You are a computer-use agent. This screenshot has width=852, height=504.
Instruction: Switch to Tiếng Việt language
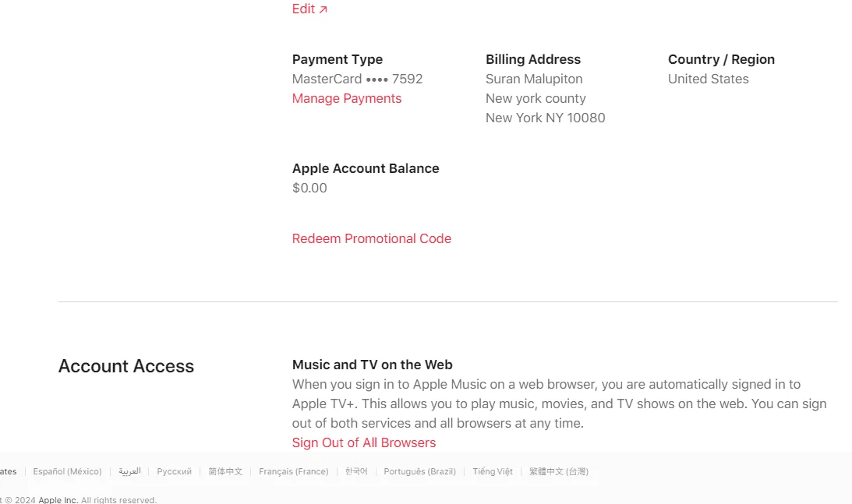pyautogui.click(x=493, y=471)
